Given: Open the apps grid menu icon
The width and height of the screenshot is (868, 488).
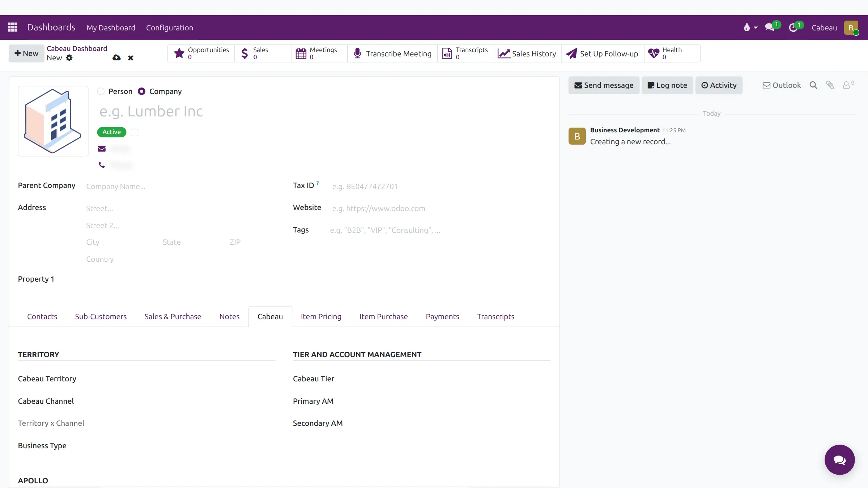Looking at the screenshot, I should (13, 27).
